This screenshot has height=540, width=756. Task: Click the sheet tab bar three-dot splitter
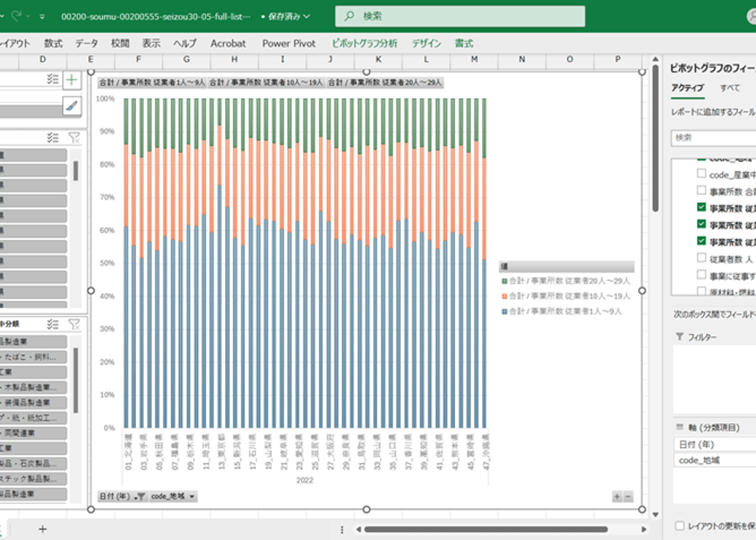(x=342, y=530)
